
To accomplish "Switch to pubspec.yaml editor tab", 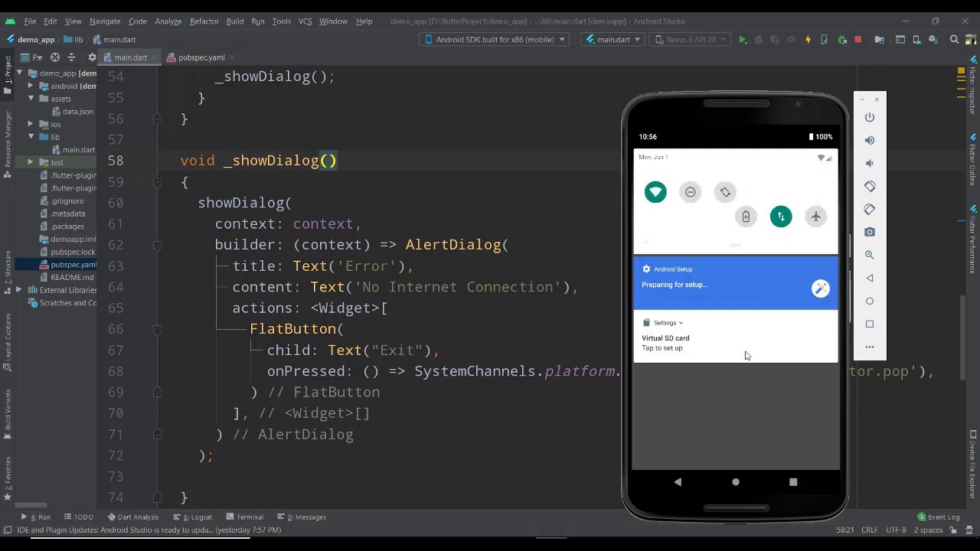I will click(201, 57).
